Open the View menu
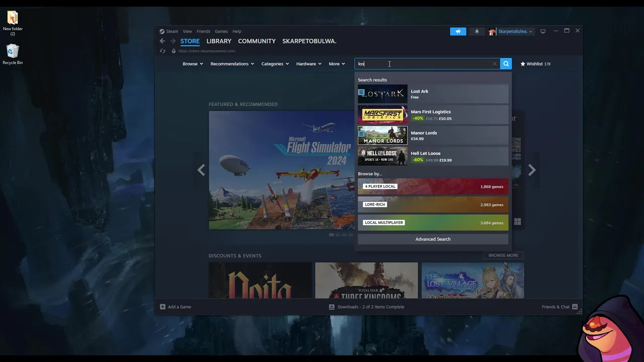 [187, 31]
